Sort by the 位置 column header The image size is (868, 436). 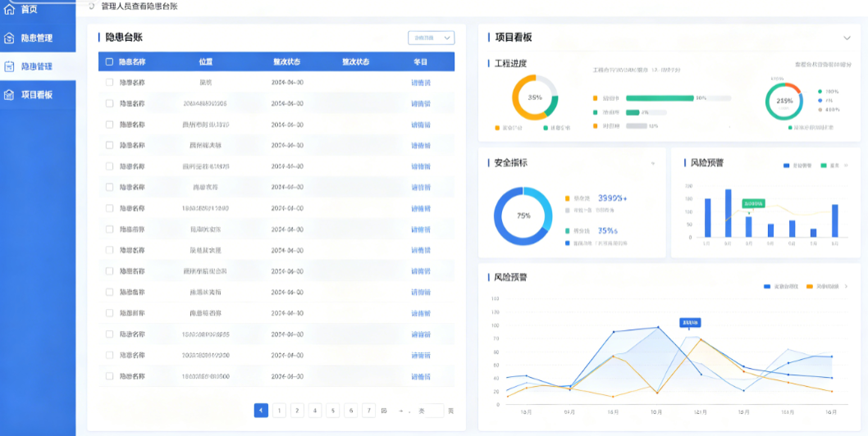click(x=206, y=62)
